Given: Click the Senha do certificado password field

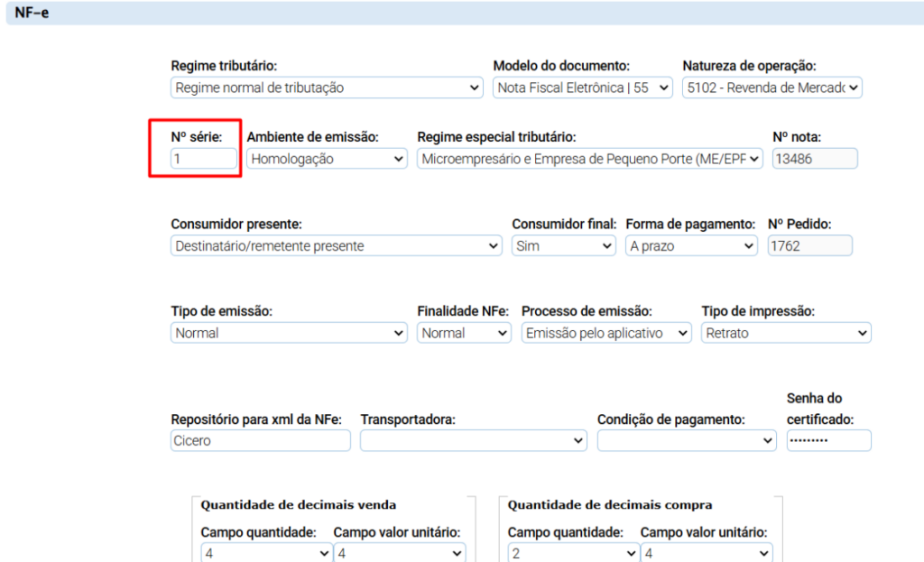Looking at the screenshot, I should 828,440.
